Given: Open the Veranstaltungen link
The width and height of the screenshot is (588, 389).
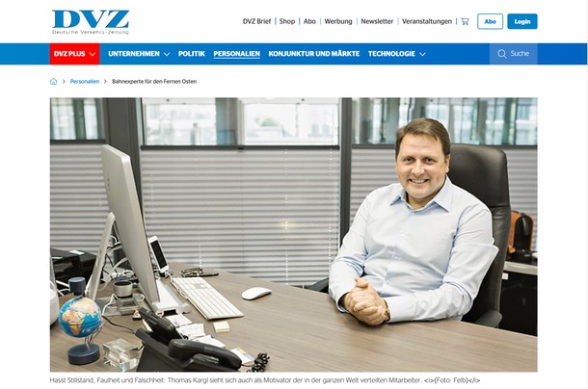Looking at the screenshot, I should coord(427,21).
